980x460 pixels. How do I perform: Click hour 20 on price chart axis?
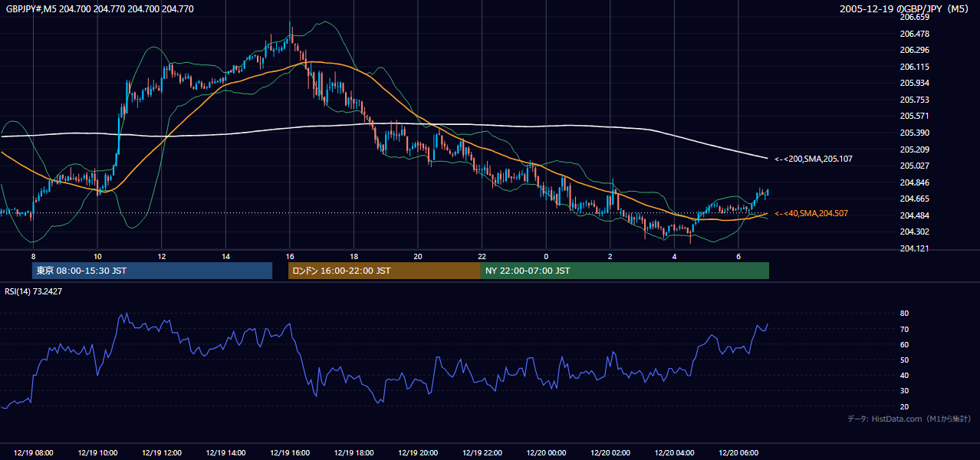[418, 256]
